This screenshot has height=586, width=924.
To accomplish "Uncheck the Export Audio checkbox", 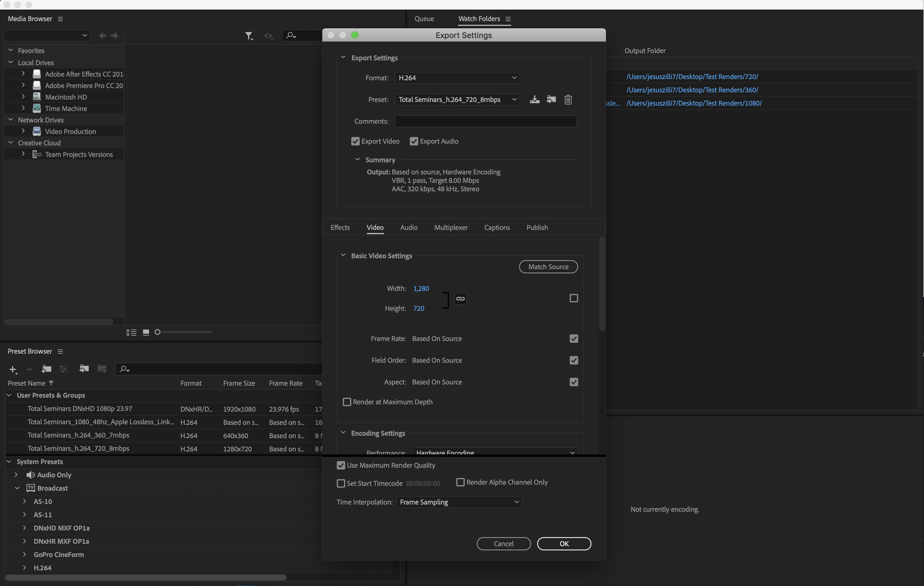I will click(414, 141).
